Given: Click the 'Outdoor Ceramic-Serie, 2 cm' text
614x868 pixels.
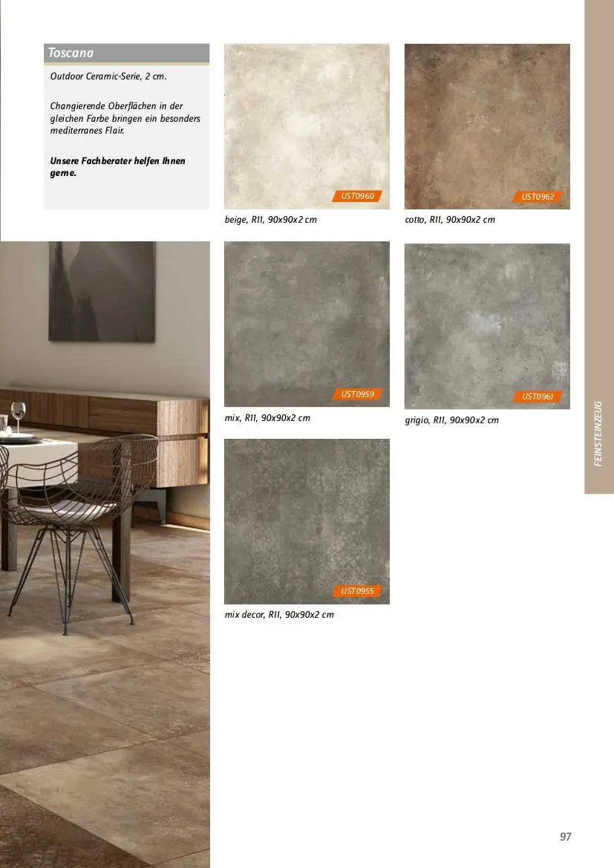Looking at the screenshot, I should [x=108, y=76].
